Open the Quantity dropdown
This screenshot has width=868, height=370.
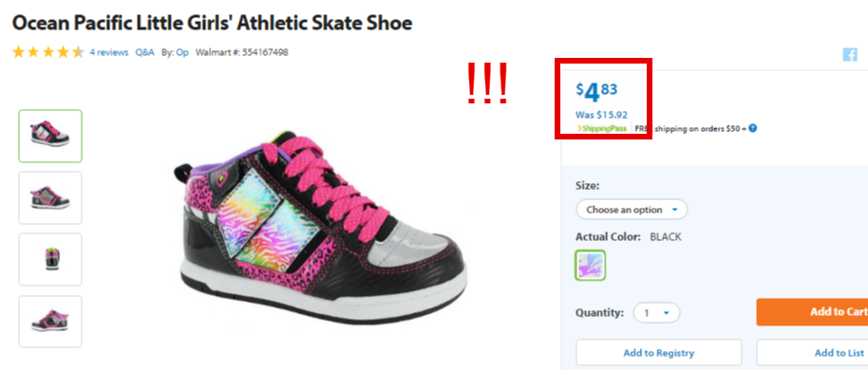click(656, 313)
